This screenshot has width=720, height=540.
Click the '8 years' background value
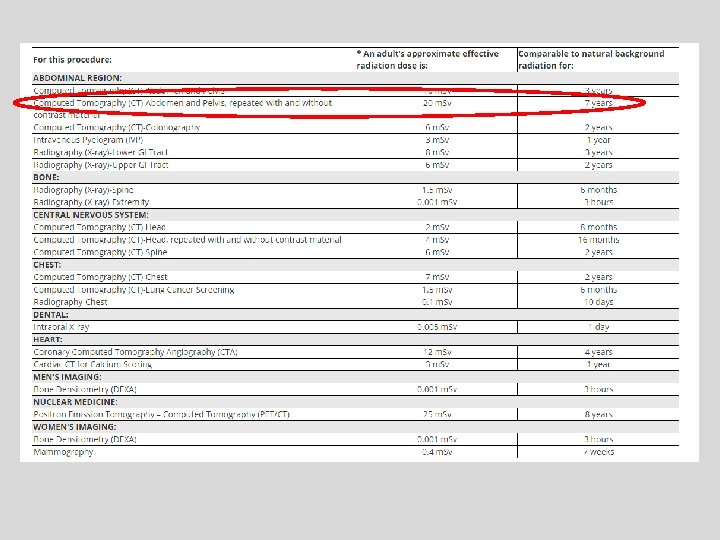[x=598, y=415]
